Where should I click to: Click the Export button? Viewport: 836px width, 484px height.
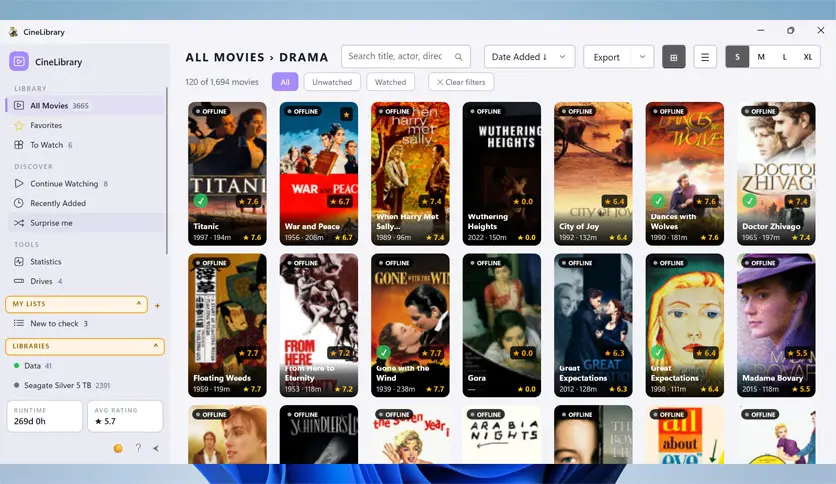(x=607, y=57)
